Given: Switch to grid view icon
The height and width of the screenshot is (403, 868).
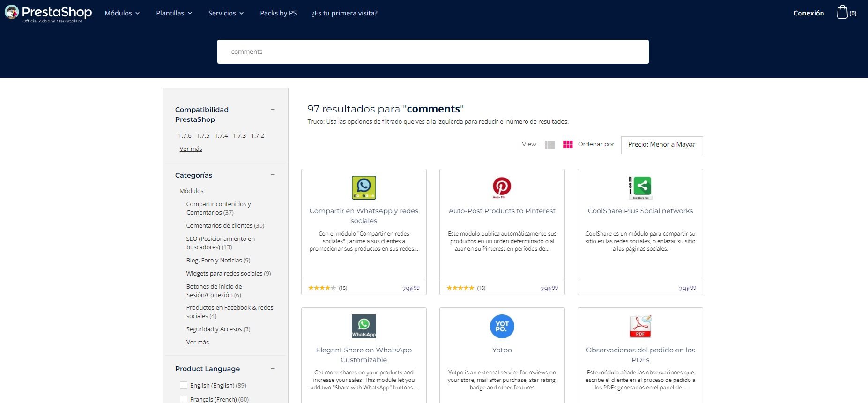Looking at the screenshot, I should click(568, 144).
